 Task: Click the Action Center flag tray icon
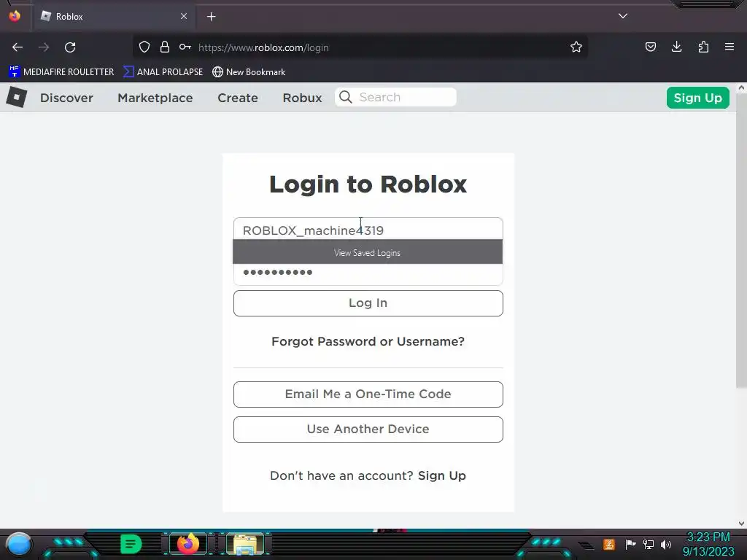click(630, 544)
